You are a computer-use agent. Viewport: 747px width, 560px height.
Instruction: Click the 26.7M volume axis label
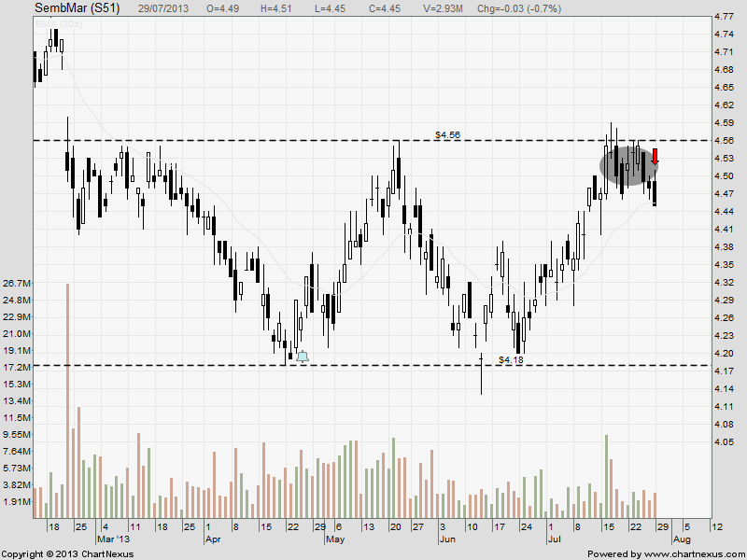pos(18,283)
